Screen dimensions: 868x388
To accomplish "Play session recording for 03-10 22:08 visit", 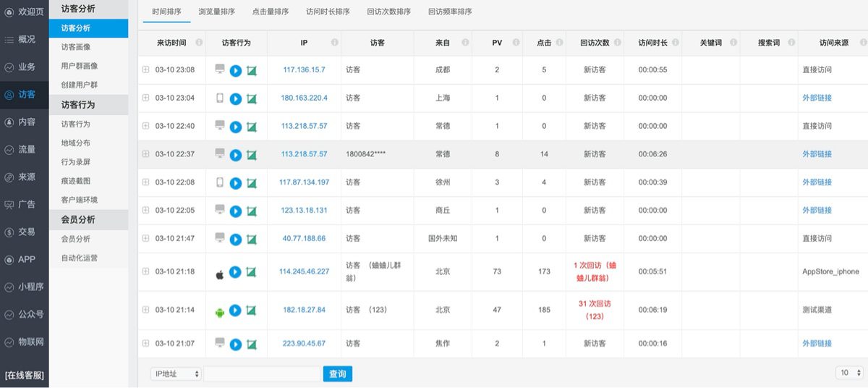I will [x=236, y=183].
